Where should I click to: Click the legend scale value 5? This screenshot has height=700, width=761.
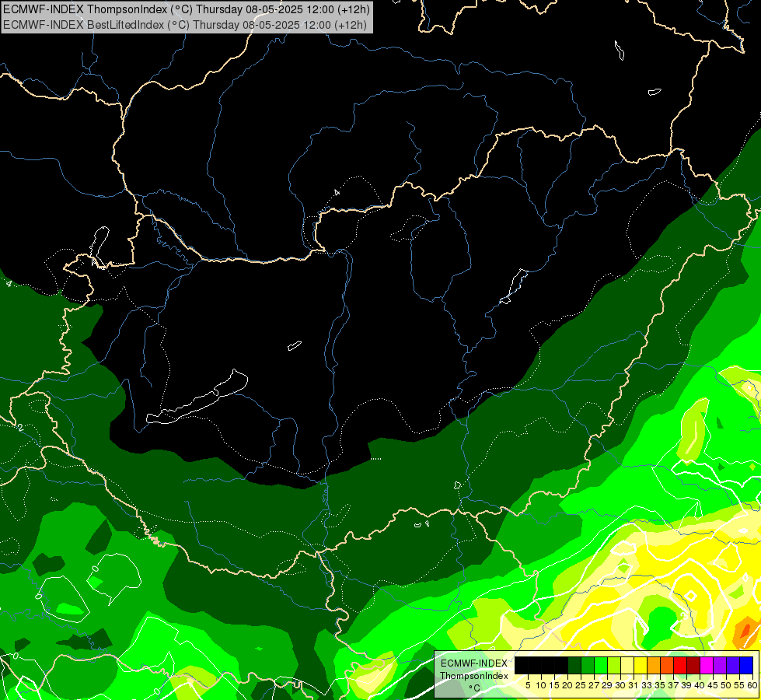(528, 685)
